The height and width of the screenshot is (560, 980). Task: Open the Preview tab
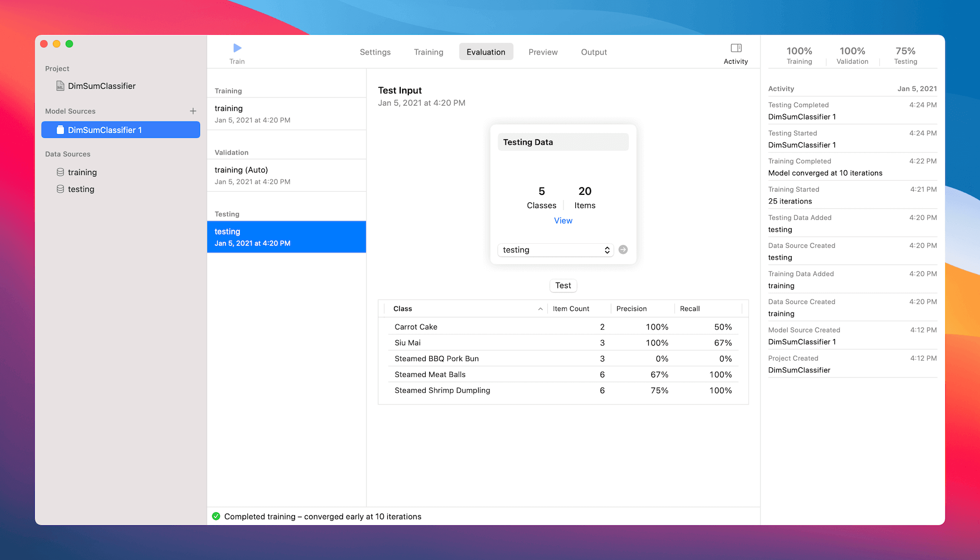pos(543,52)
